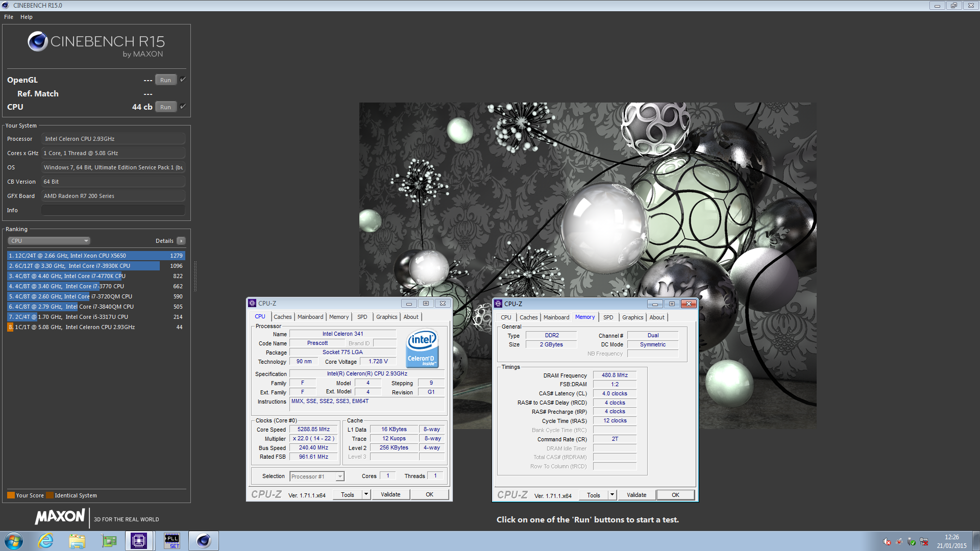Click Tools in right CPU-Z window
980x551 pixels.
coord(594,495)
